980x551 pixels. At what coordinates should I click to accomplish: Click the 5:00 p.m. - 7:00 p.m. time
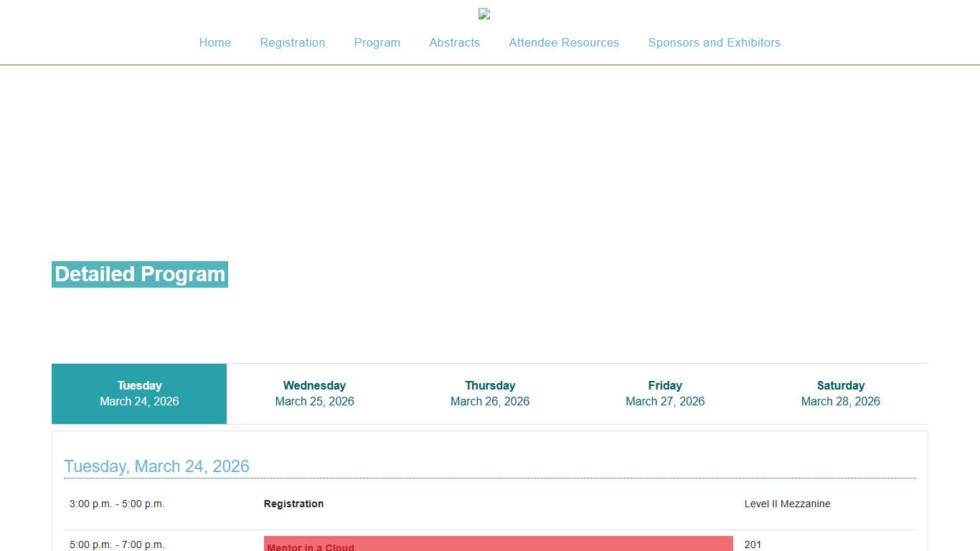tap(117, 545)
